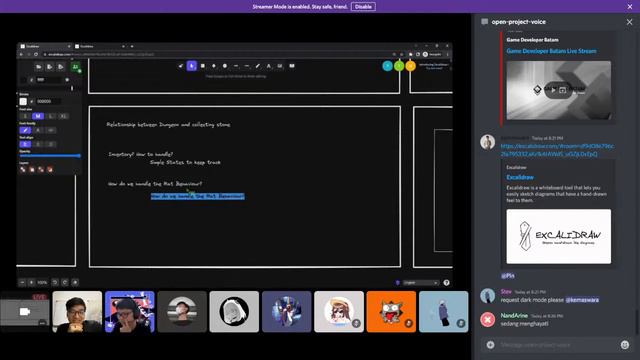Select the LIVE screen share tile
640x360 pixels.
pos(25,311)
